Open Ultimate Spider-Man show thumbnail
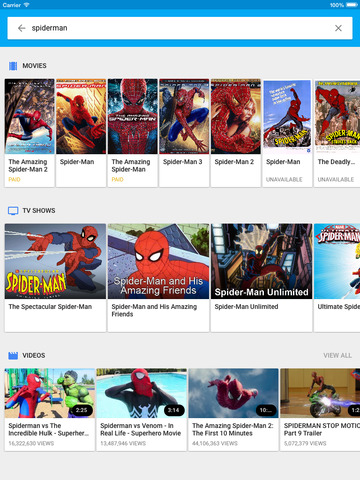This screenshot has width=360, height=480. 337,261
